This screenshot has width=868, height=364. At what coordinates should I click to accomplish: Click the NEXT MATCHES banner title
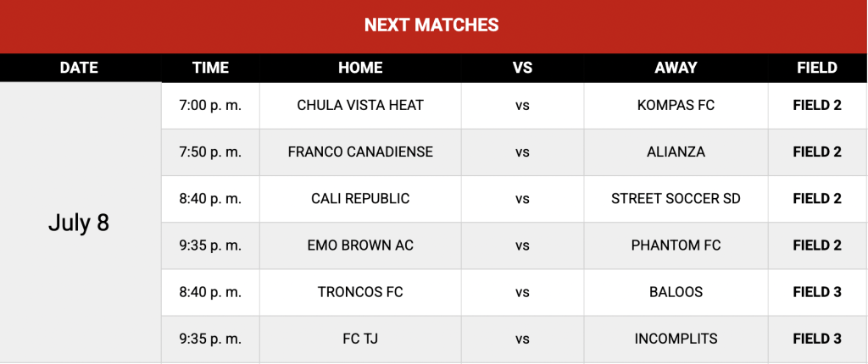[x=431, y=25]
